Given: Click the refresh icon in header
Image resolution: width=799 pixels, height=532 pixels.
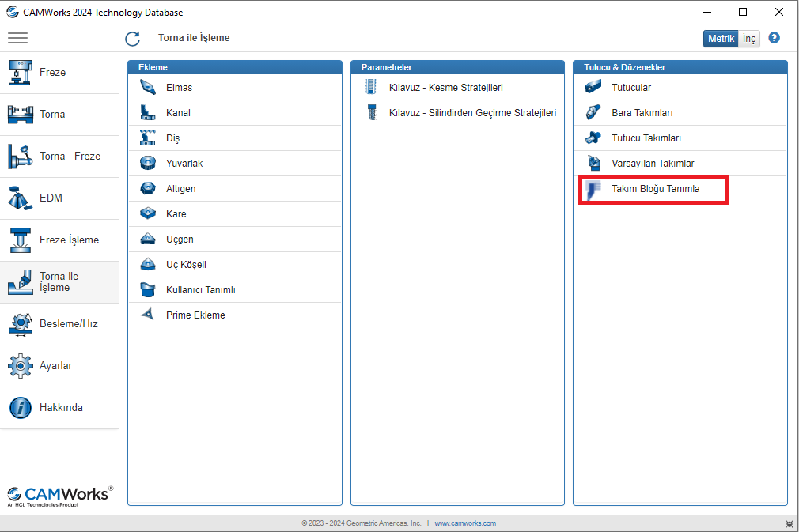Looking at the screenshot, I should point(132,38).
